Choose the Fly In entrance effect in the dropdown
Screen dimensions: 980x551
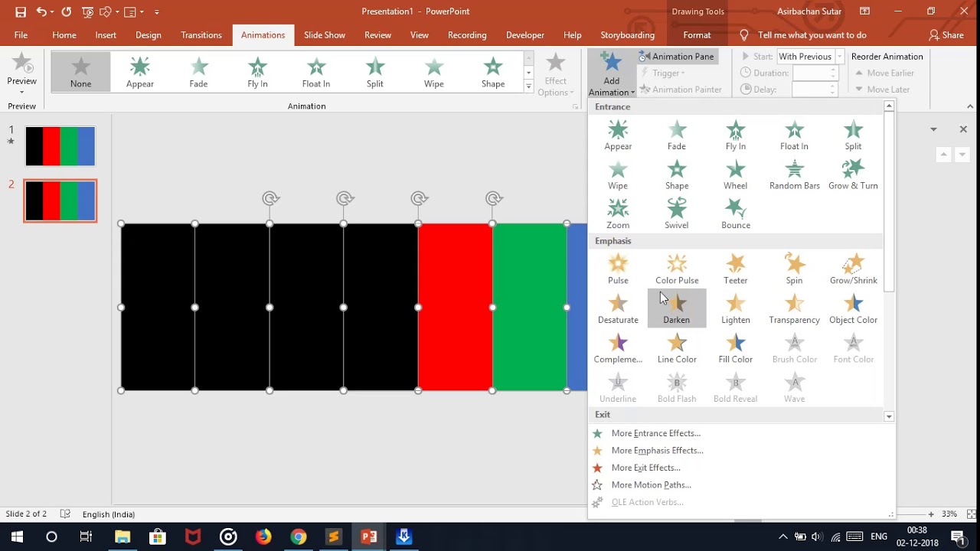(735, 135)
